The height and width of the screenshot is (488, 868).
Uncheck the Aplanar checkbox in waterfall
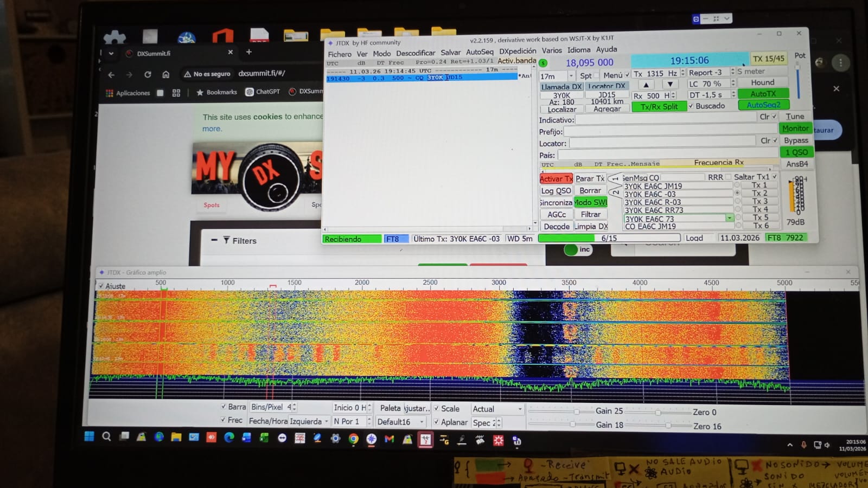[436, 422]
